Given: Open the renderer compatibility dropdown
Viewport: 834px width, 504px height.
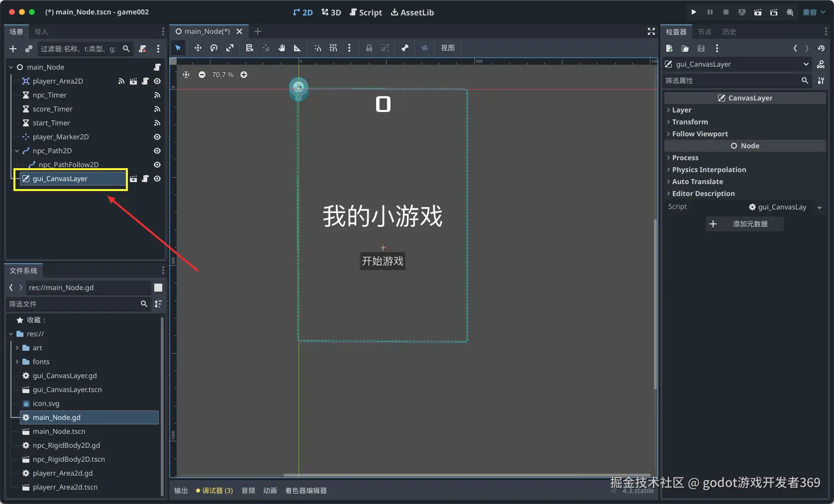Looking at the screenshot, I should pos(814,12).
